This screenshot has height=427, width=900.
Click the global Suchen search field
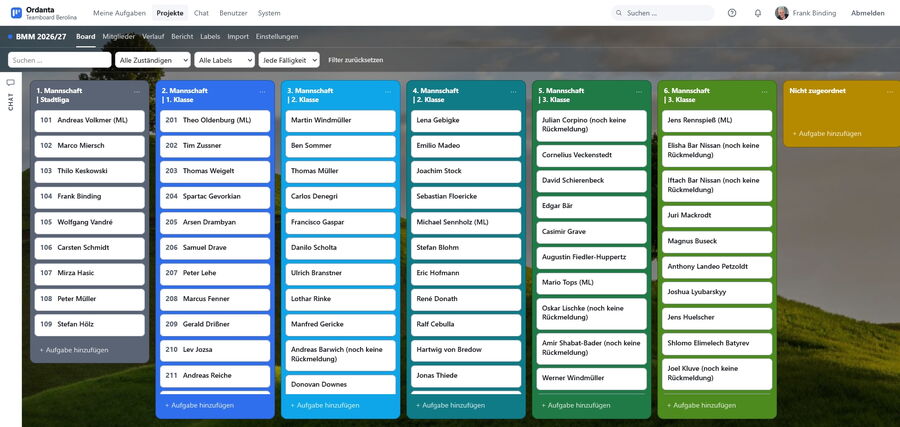(x=663, y=13)
